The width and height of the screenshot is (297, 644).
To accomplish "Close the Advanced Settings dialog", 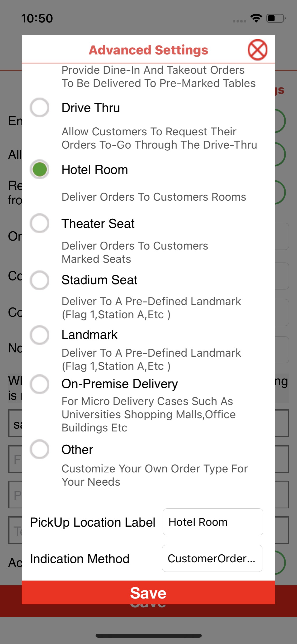I will 257,50.
